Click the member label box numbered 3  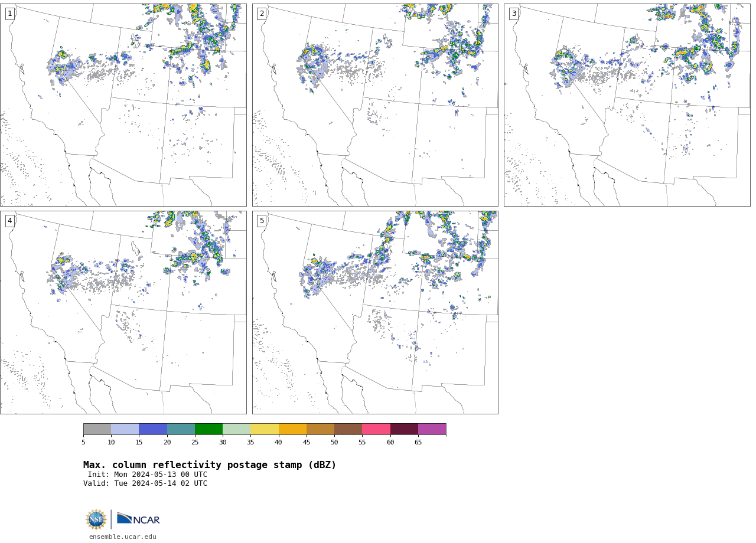tap(513, 14)
